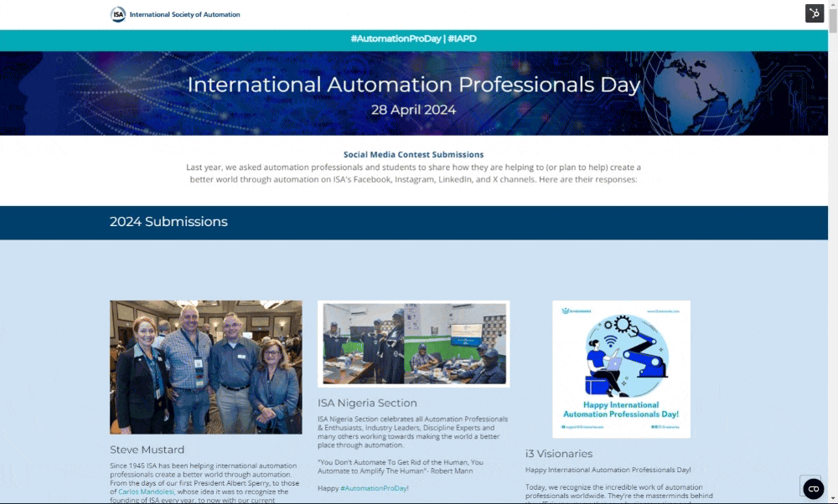
Task: Select the Steve Mustard name heading
Action: 147,450
